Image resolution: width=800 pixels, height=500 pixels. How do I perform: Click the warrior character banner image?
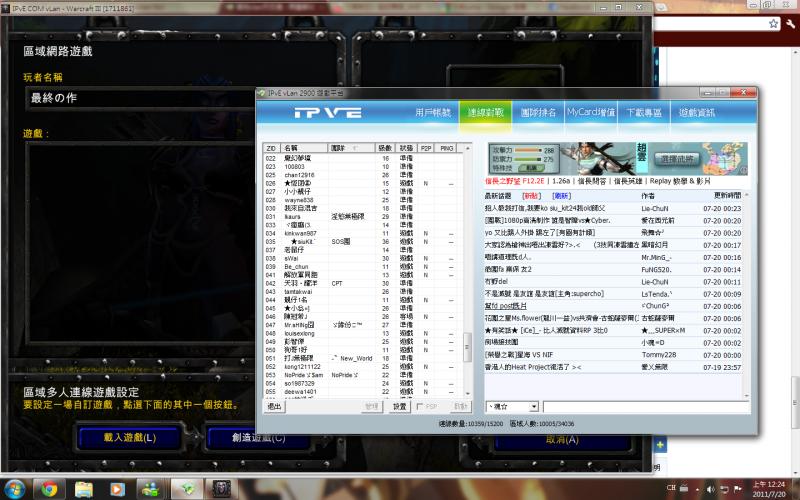coord(597,159)
